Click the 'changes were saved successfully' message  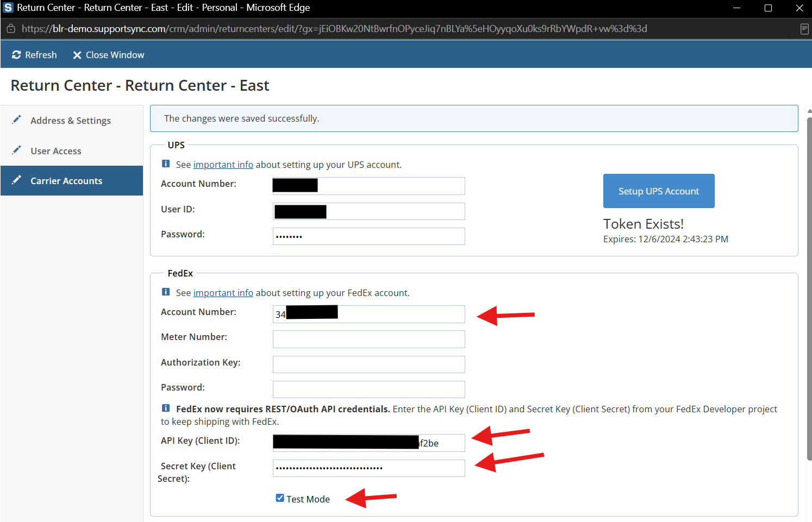[242, 118]
